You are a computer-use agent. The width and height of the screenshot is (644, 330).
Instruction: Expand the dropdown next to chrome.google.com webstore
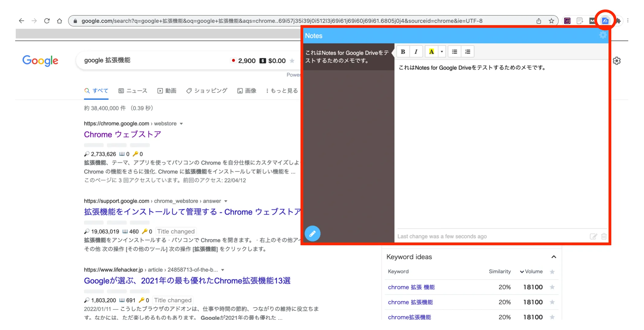[181, 124]
